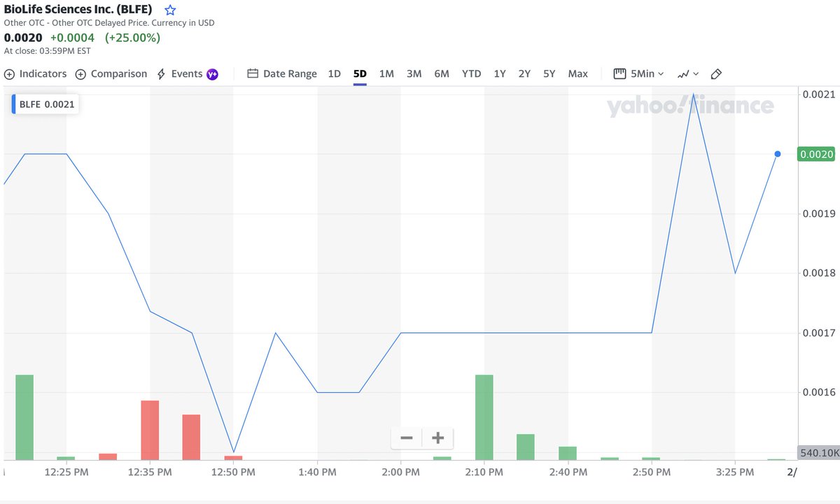Click the BLFE 0.0021 series label
840x504 pixels.
coord(45,104)
